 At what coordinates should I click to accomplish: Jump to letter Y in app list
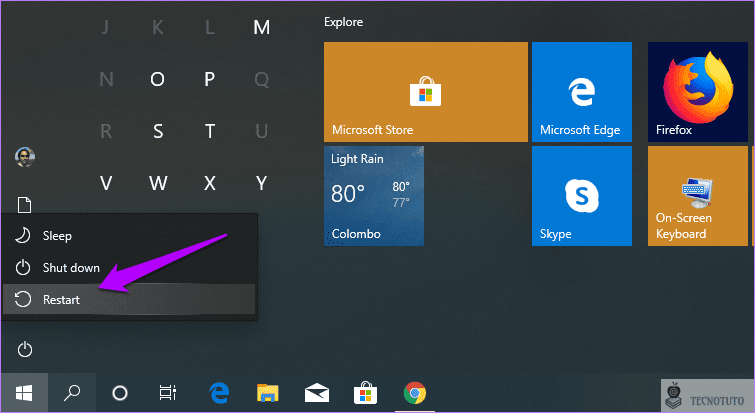point(261,183)
